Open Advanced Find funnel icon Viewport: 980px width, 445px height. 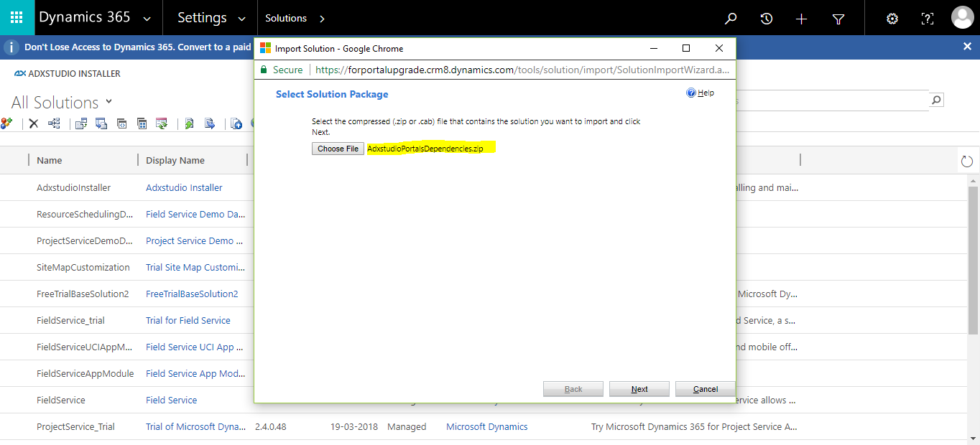pos(838,19)
